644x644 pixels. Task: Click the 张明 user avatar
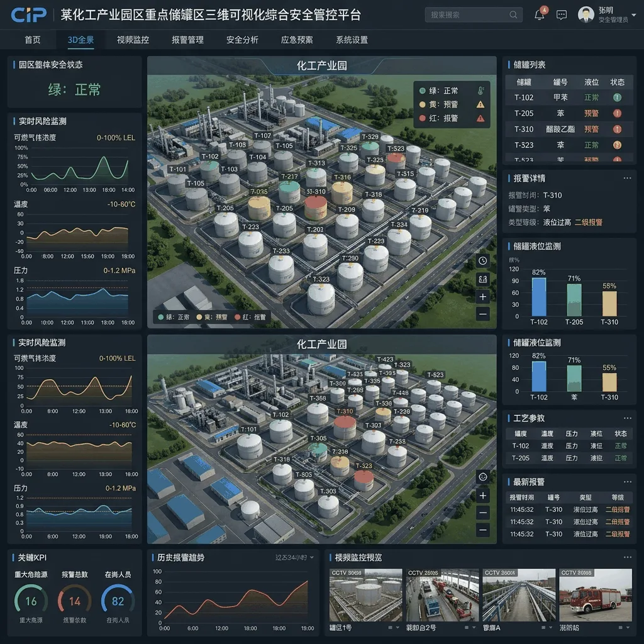tap(586, 14)
